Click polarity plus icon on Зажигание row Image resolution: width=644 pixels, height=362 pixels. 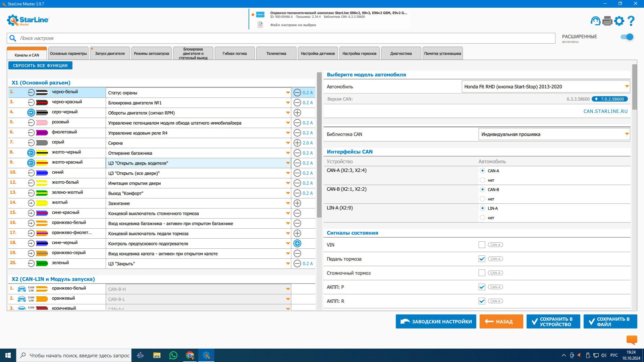pos(297,203)
